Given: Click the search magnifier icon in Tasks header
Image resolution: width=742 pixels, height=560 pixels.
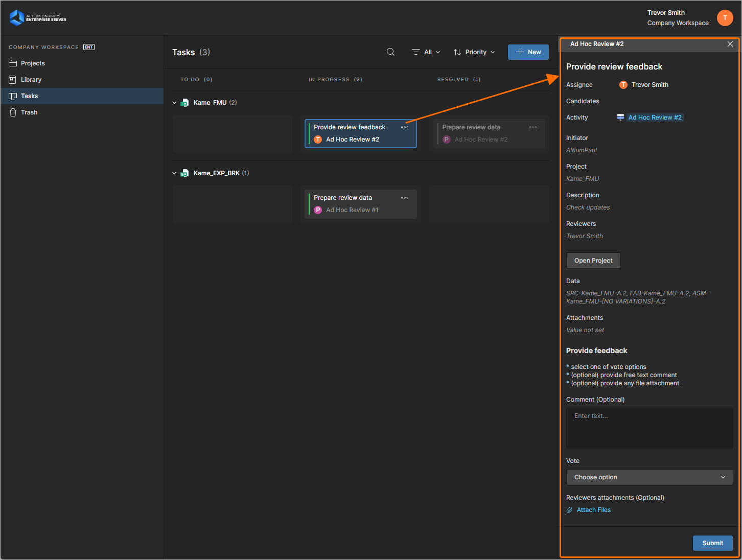Looking at the screenshot, I should (x=390, y=52).
